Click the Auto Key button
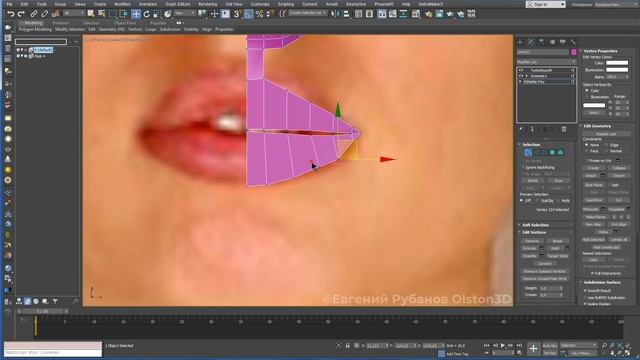This screenshot has width=640, height=360. click(550, 346)
